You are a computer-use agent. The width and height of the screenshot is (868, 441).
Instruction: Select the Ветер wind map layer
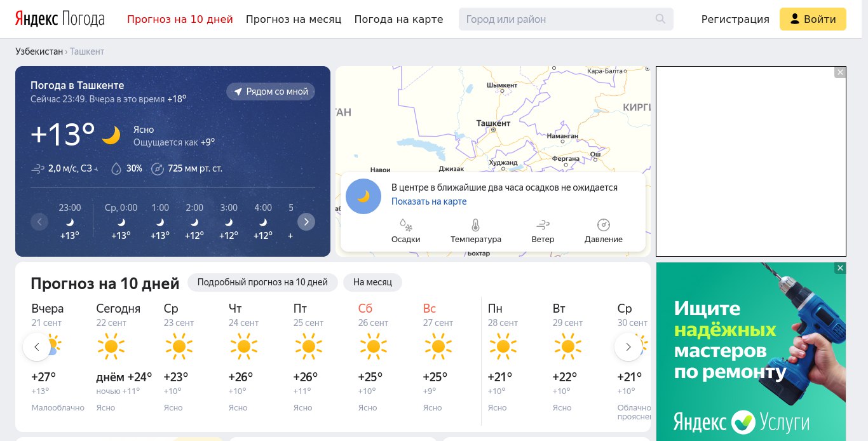coord(543,231)
